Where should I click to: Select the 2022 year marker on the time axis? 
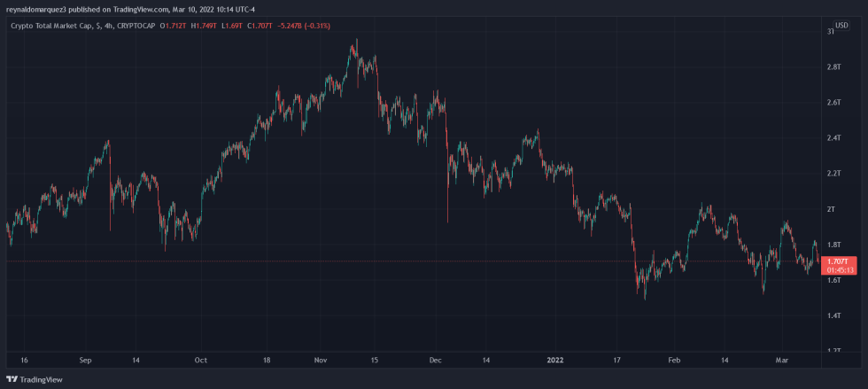pyautogui.click(x=555, y=361)
